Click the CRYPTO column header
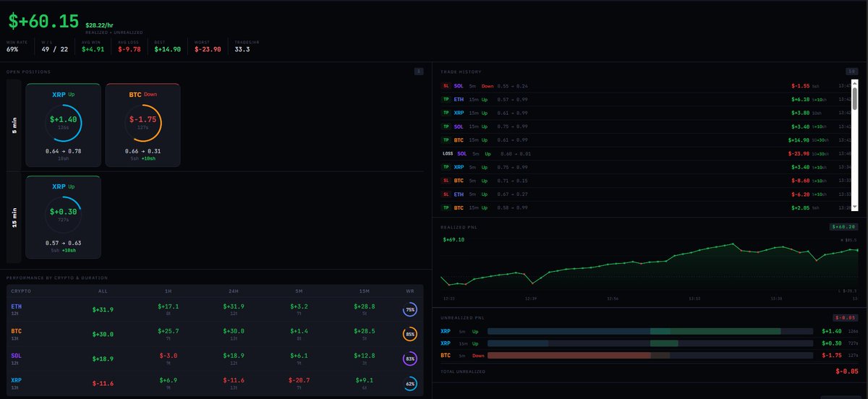This screenshot has width=868, height=399. pos(21,290)
